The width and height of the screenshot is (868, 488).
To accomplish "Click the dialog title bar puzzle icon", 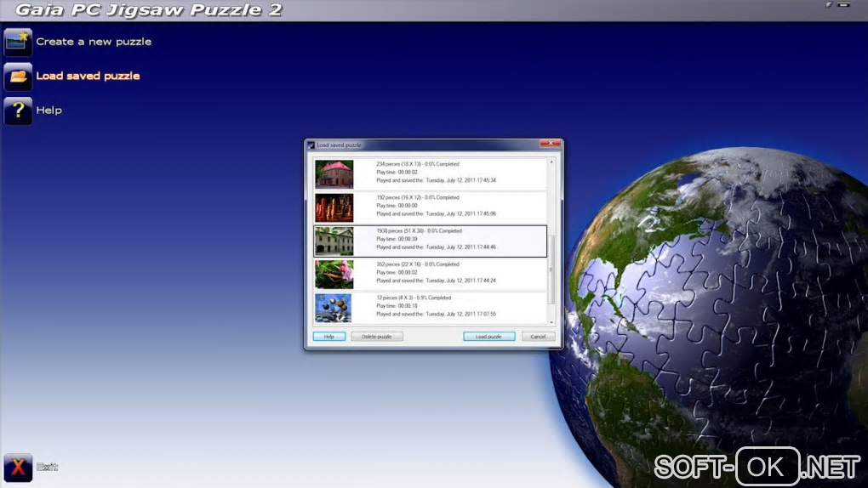I will [x=311, y=145].
